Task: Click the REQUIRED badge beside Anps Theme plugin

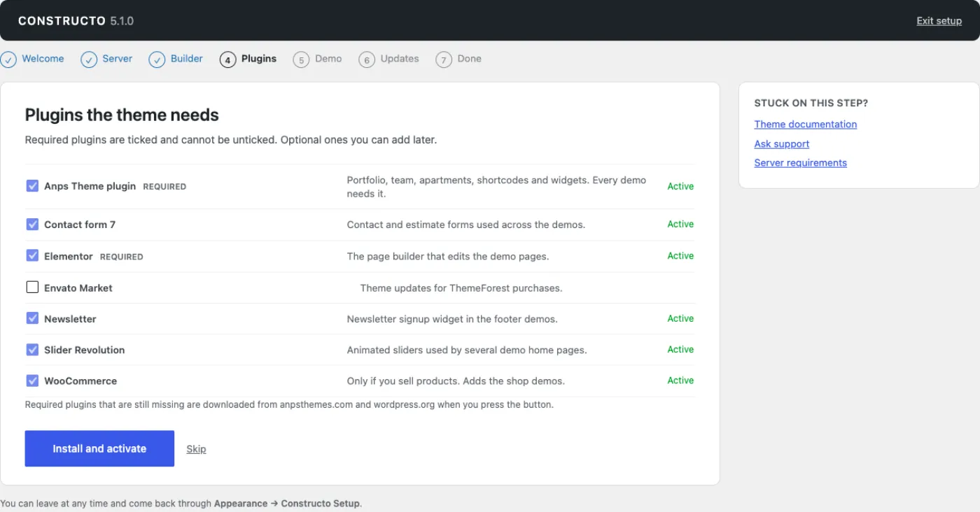Action: (164, 187)
